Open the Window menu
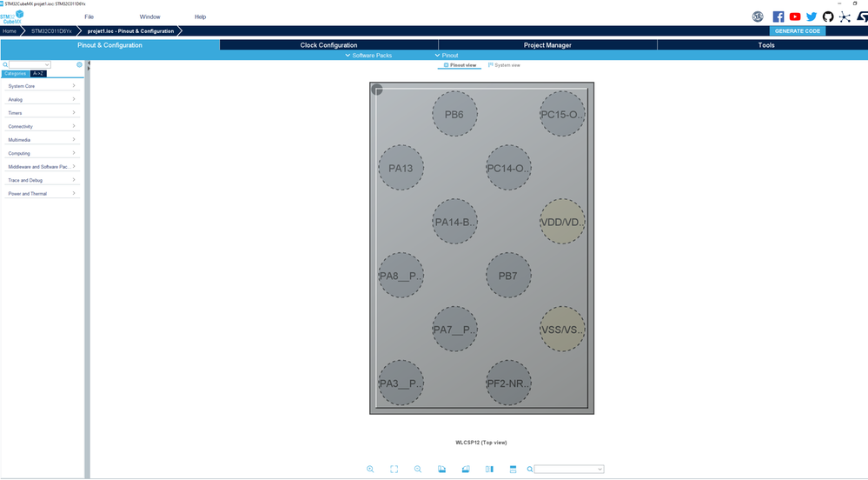 (x=150, y=17)
